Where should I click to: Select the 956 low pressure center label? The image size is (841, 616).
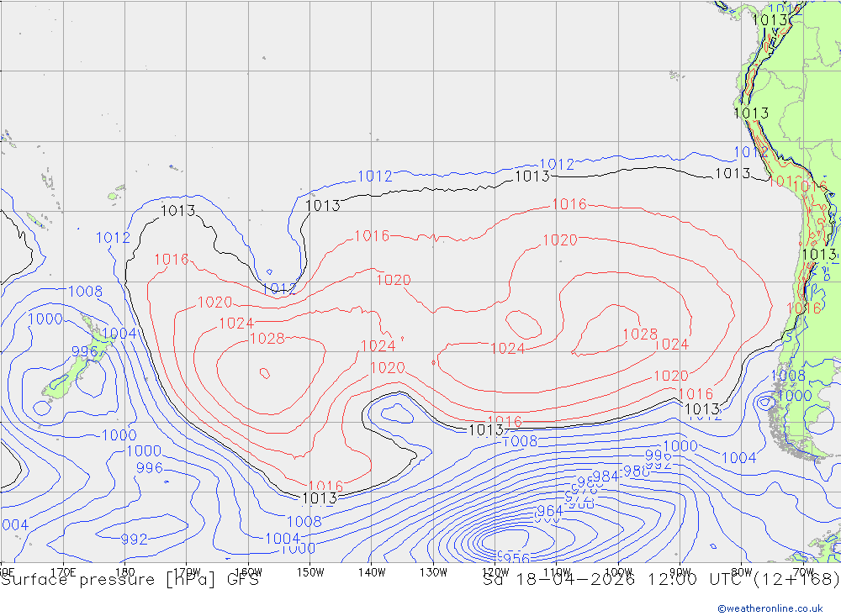[513, 558]
